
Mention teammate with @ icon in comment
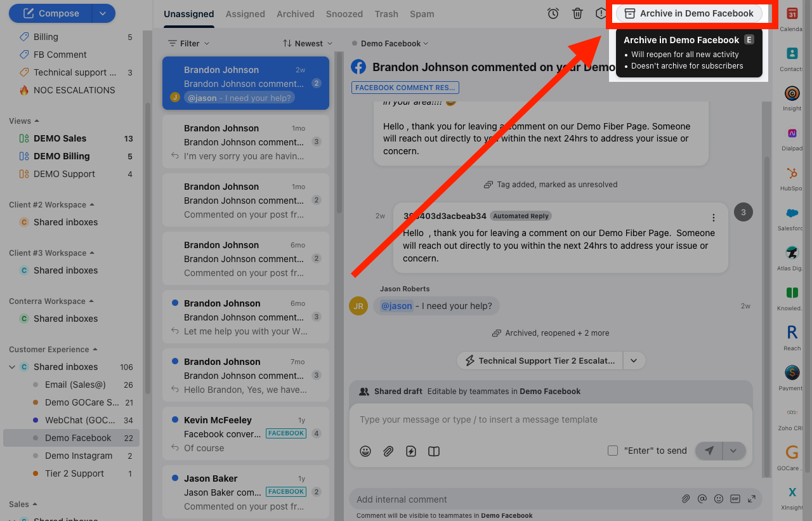coord(702,499)
